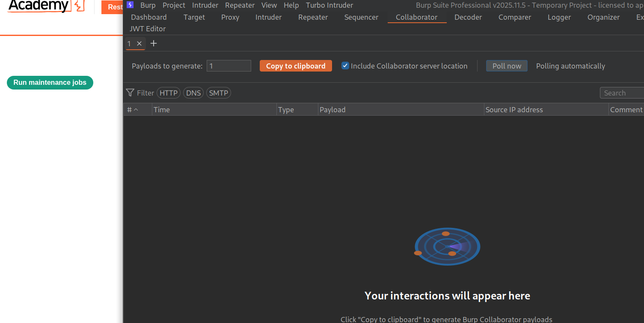Open the Burp menu
Image resolution: width=644 pixels, height=323 pixels.
(x=148, y=5)
